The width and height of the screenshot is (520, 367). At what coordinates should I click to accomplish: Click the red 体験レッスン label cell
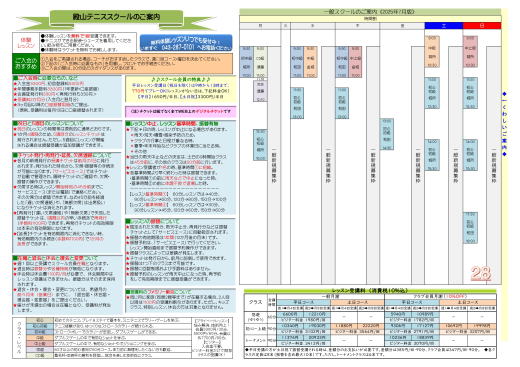(26, 42)
